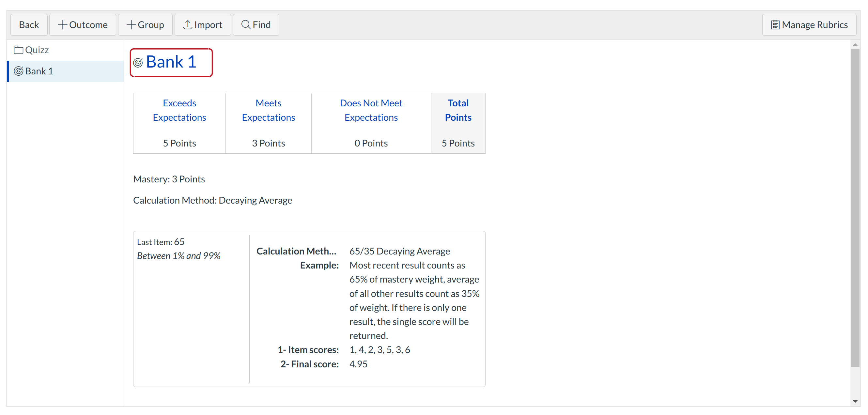
Task: Select Bank 1 outcome in sidebar
Action: (39, 71)
